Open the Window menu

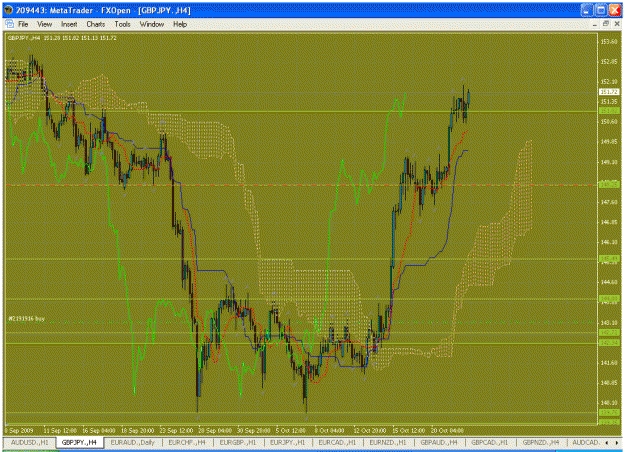coord(151,24)
